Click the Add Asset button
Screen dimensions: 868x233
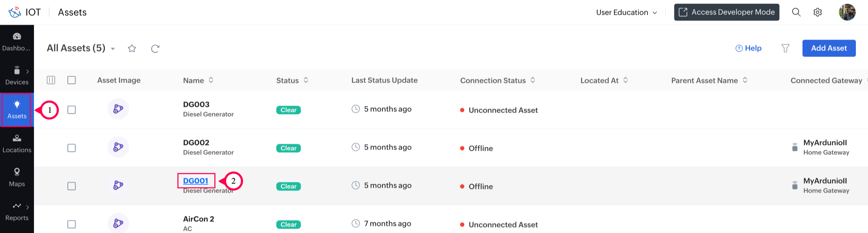[x=829, y=48]
